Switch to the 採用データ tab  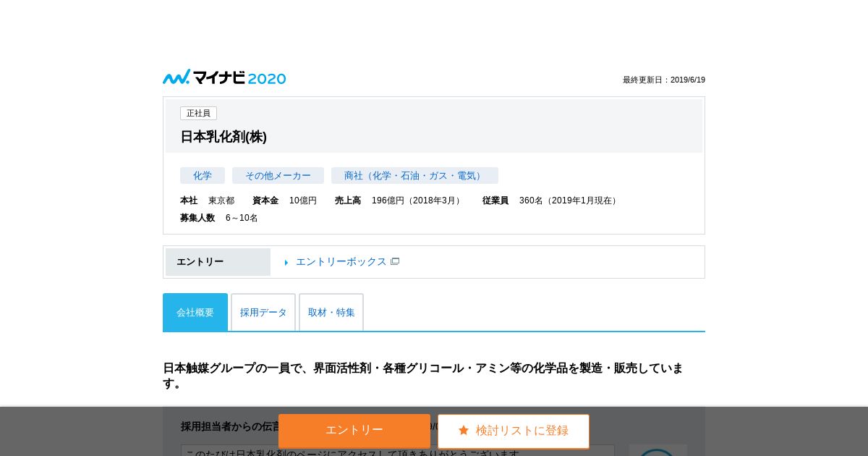[263, 312]
